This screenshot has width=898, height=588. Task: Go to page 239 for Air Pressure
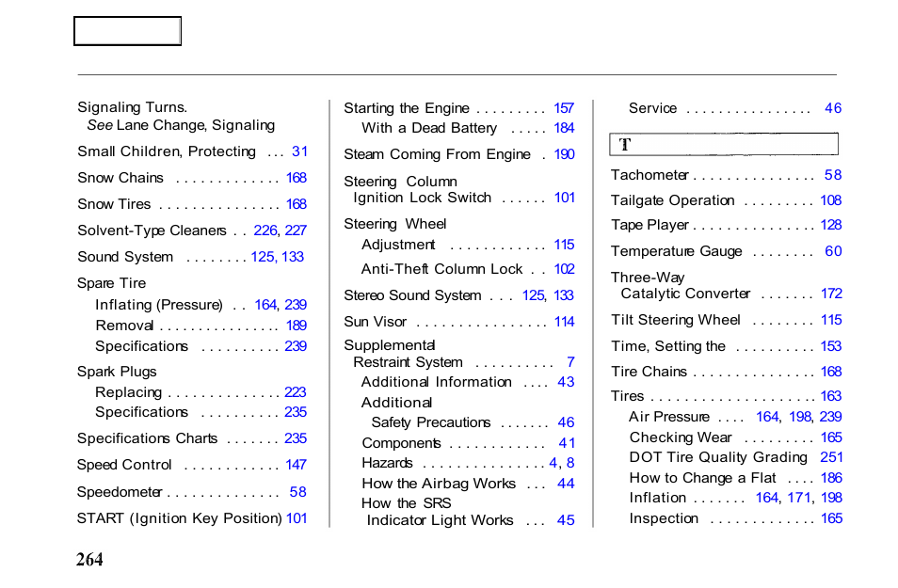click(x=830, y=416)
